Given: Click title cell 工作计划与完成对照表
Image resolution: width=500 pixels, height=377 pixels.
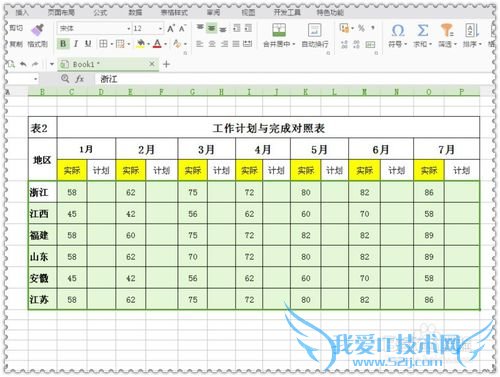Looking at the screenshot, I should pos(269,128).
